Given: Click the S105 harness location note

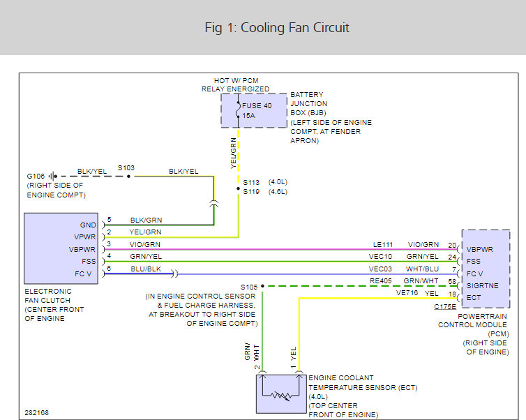Looking at the screenshot, I should click(202, 310).
